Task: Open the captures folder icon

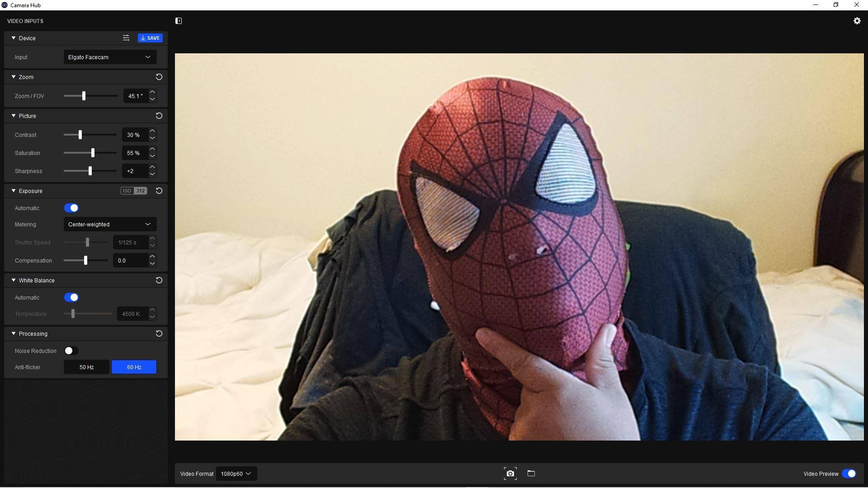Action: point(531,474)
